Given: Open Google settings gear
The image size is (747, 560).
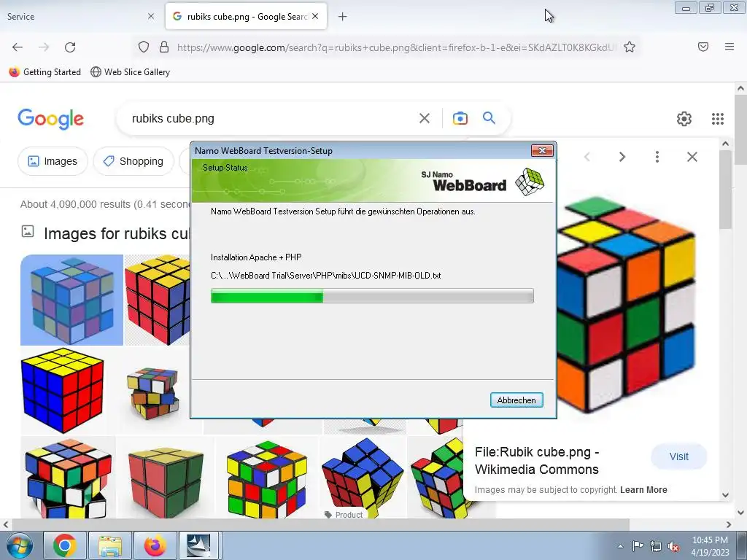Looking at the screenshot, I should coord(684,119).
